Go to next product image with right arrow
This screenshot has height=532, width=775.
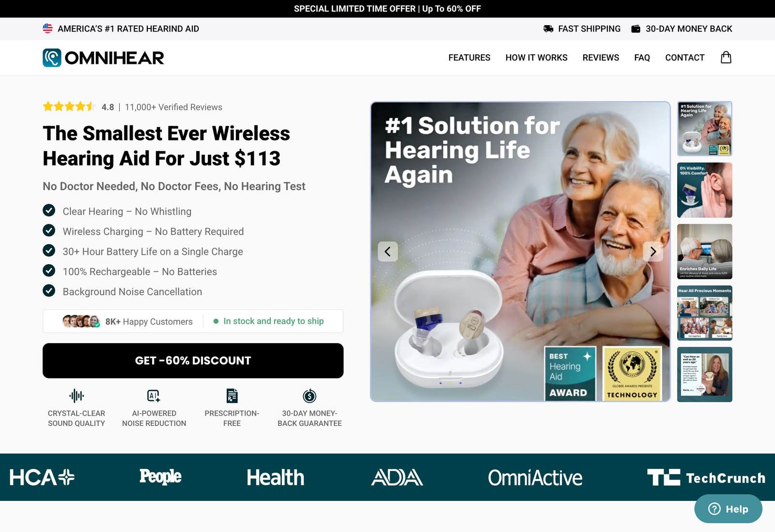(653, 251)
